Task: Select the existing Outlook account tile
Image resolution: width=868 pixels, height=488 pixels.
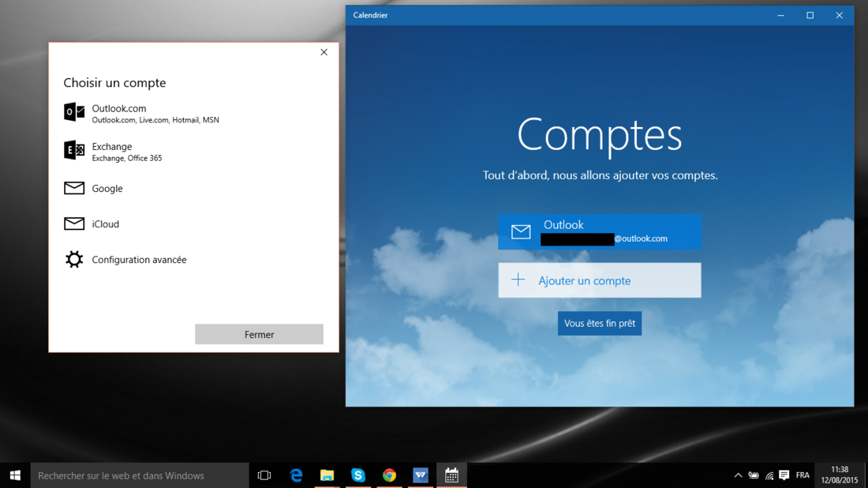Action: (x=600, y=231)
